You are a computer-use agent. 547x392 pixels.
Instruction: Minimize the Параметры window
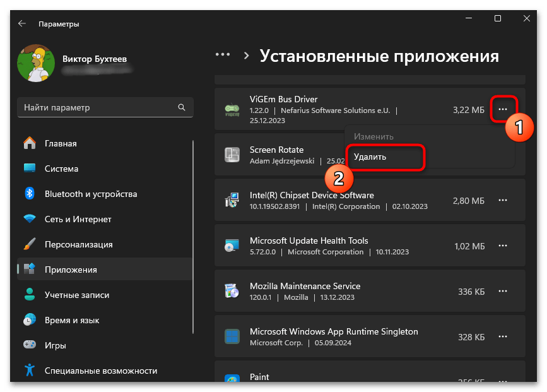point(469,18)
